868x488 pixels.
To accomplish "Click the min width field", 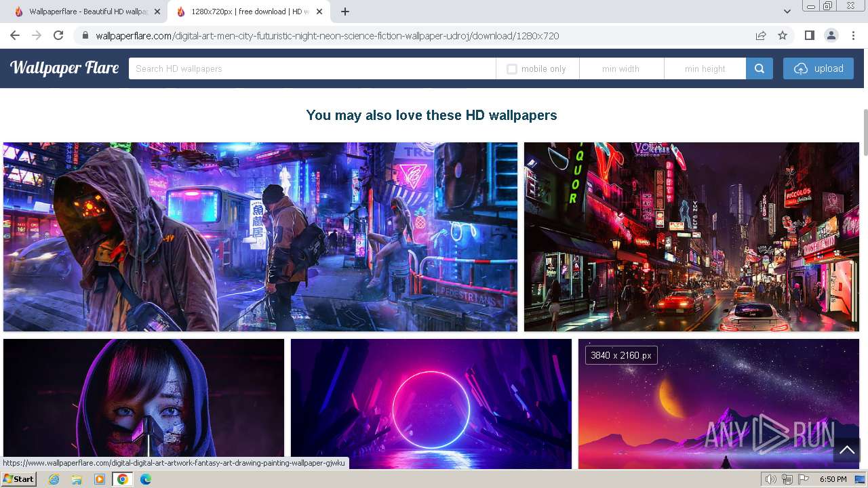I will coord(622,68).
